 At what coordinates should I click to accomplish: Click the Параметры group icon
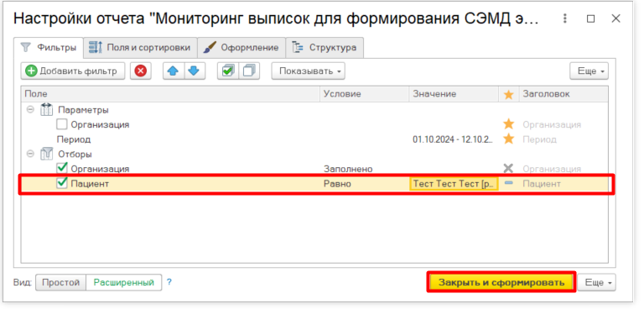coord(46,110)
